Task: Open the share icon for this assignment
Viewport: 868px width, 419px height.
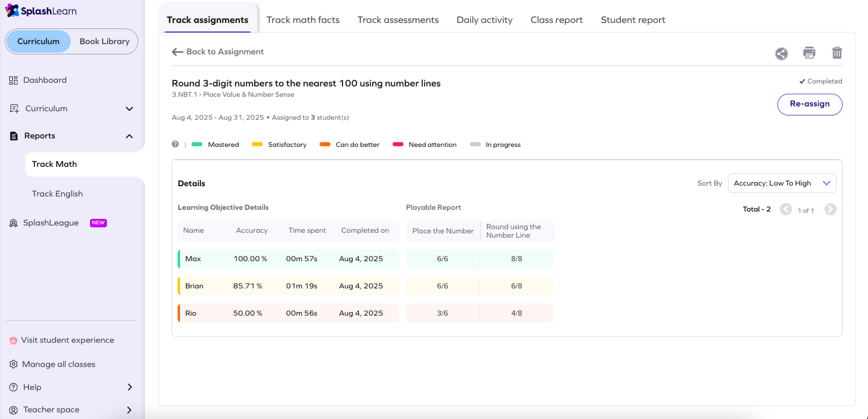Action: click(x=782, y=54)
